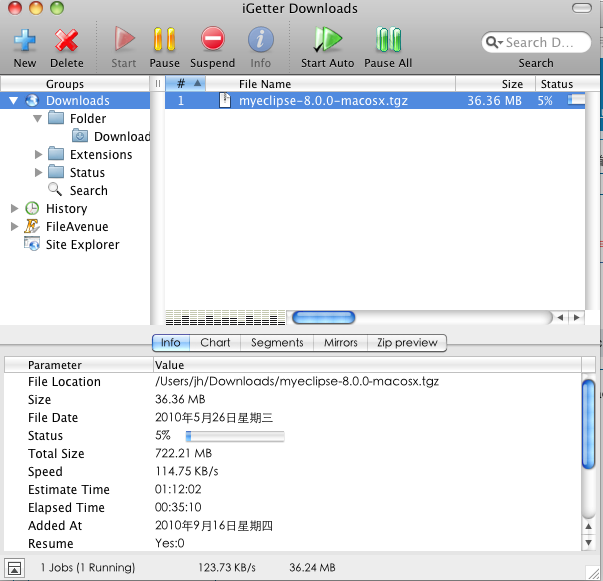Click the 5% progress bar in download row
The image size is (603, 581).
(576, 100)
